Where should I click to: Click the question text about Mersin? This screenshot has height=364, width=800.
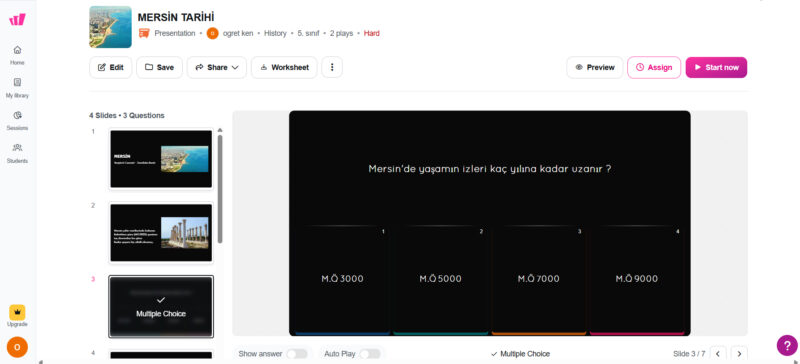click(490, 169)
